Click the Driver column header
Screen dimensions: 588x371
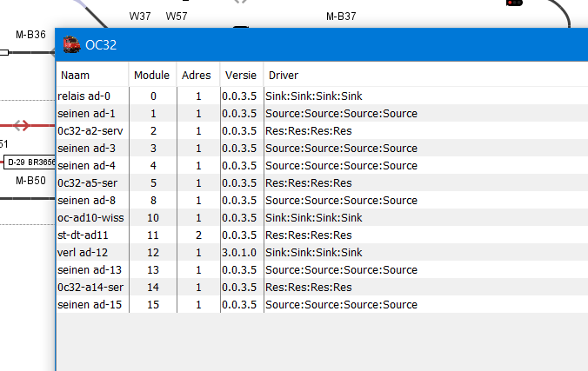(x=284, y=76)
